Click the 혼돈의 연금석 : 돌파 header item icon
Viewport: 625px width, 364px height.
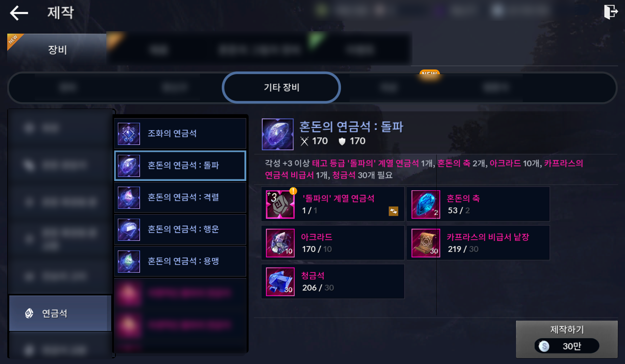pyautogui.click(x=277, y=134)
